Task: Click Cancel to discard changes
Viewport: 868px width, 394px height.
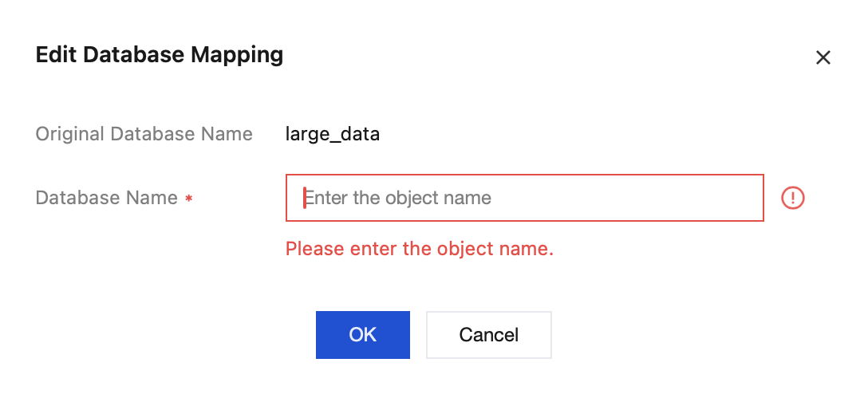Action: coord(488,334)
